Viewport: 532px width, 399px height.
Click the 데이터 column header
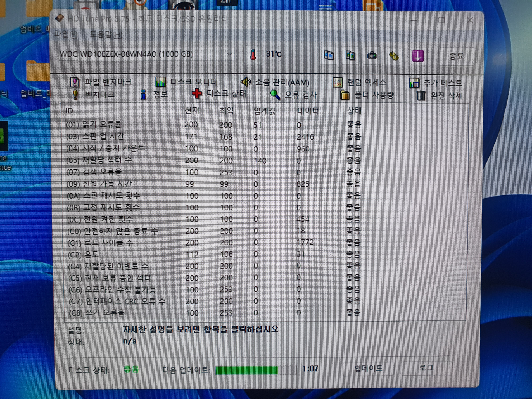(x=318, y=111)
